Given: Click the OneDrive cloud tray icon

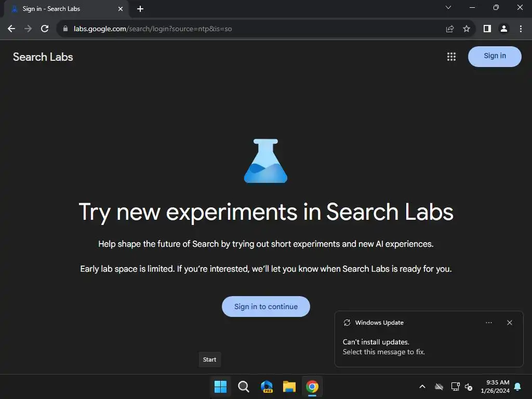Looking at the screenshot, I should click(x=439, y=387).
